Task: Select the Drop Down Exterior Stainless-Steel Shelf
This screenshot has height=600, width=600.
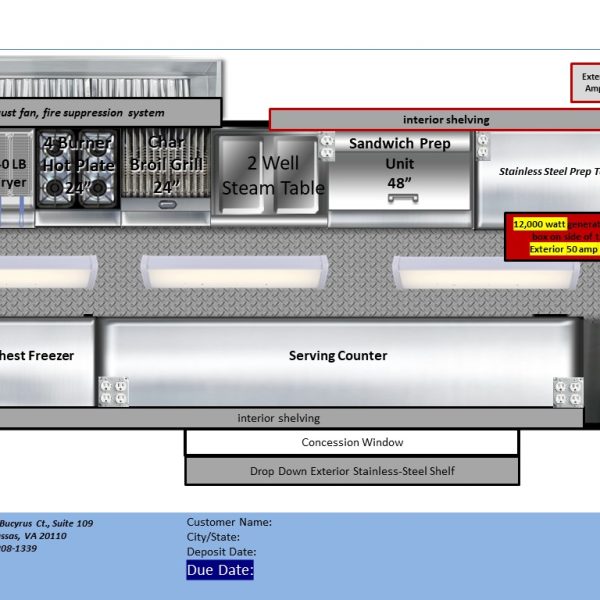Action: click(352, 471)
